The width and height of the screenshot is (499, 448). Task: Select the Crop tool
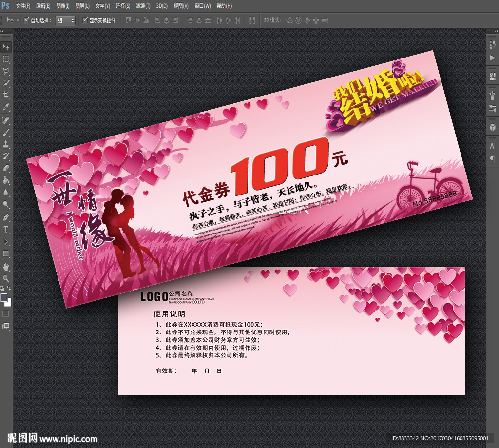[x=6, y=95]
